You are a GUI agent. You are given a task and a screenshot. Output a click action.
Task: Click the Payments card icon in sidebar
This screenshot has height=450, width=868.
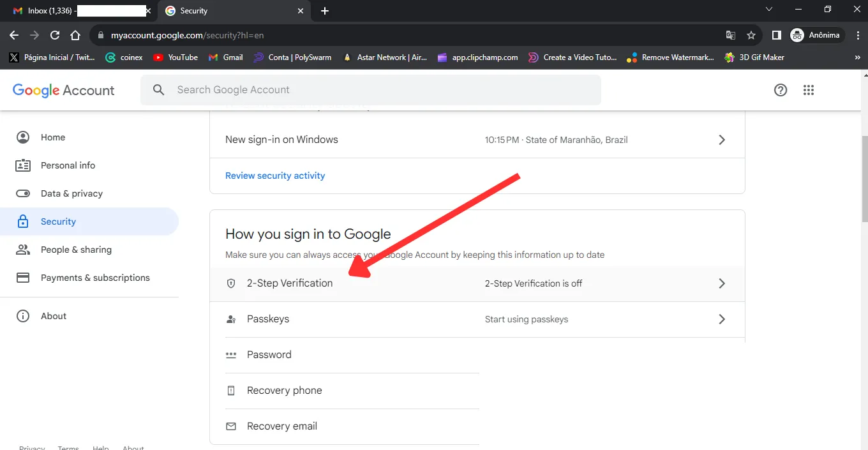click(23, 278)
